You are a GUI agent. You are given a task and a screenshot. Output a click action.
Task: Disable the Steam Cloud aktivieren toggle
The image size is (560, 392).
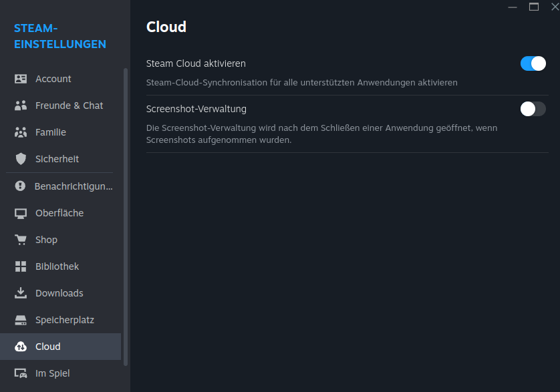(x=533, y=63)
